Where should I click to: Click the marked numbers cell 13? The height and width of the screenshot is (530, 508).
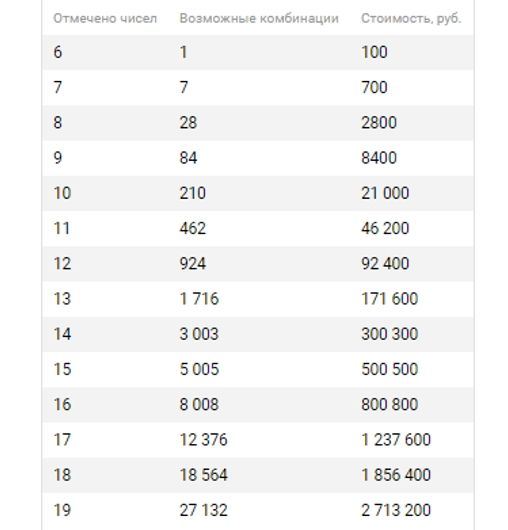(x=62, y=299)
